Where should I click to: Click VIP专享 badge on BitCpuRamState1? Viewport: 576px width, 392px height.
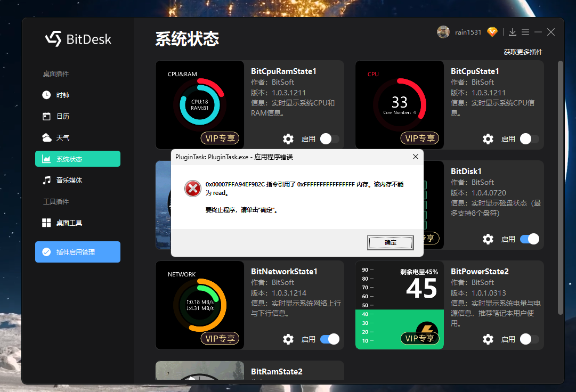click(220, 138)
